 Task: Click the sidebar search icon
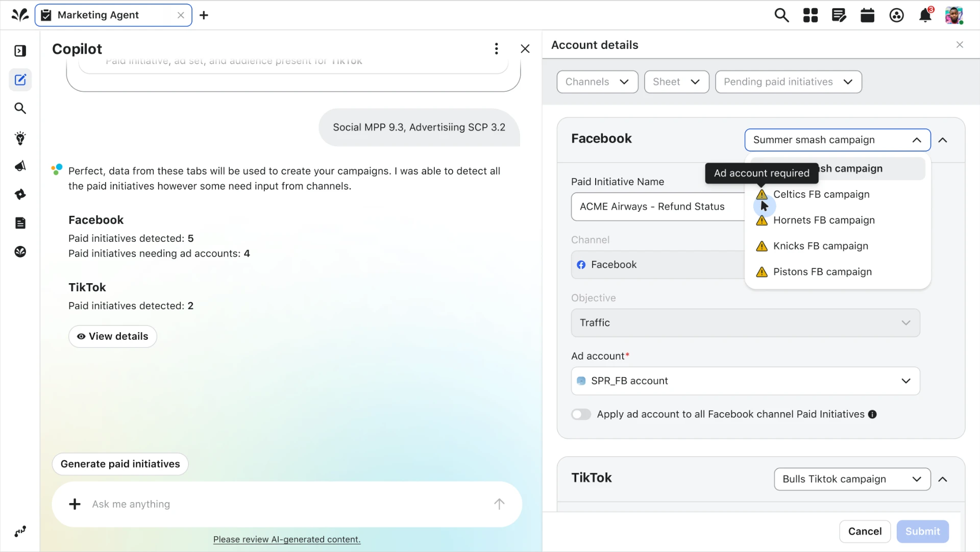point(20,108)
